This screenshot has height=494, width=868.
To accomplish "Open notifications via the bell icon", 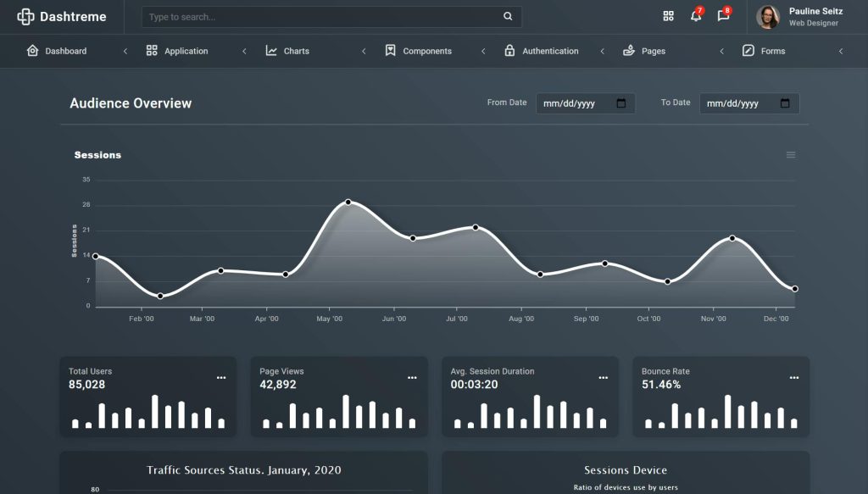I will coord(695,17).
